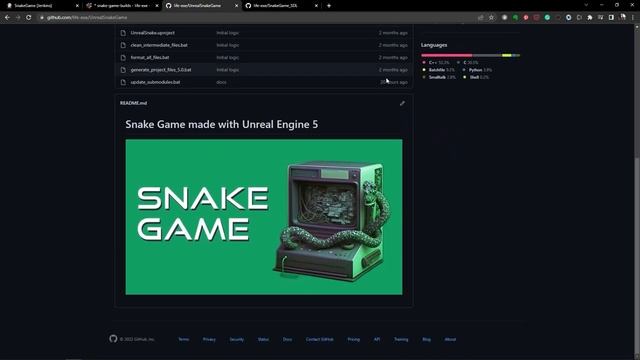Close the SnakeGame Jenkins tab
640x360 pixels.
(x=77, y=6)
